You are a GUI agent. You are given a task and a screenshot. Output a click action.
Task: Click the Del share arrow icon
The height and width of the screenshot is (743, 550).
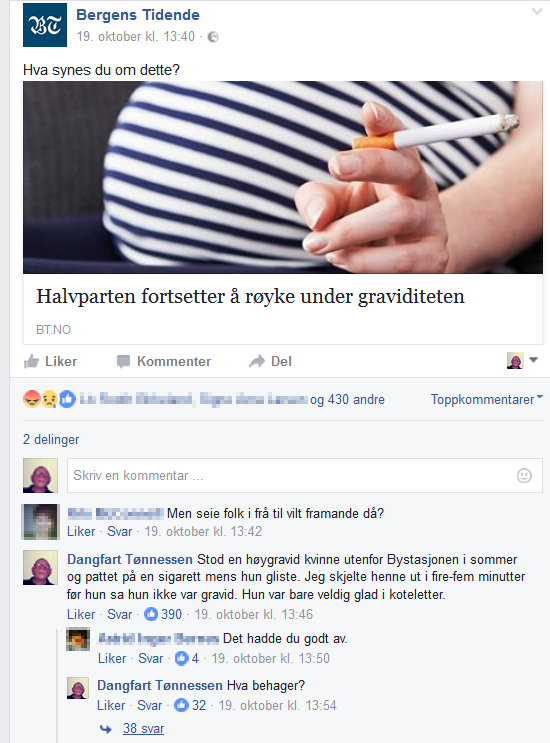tap(256, 362)
